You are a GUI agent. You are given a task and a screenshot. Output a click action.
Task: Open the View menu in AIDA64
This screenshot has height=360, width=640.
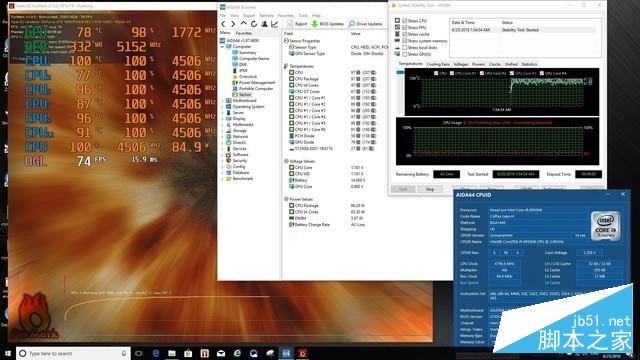point(234,16)
